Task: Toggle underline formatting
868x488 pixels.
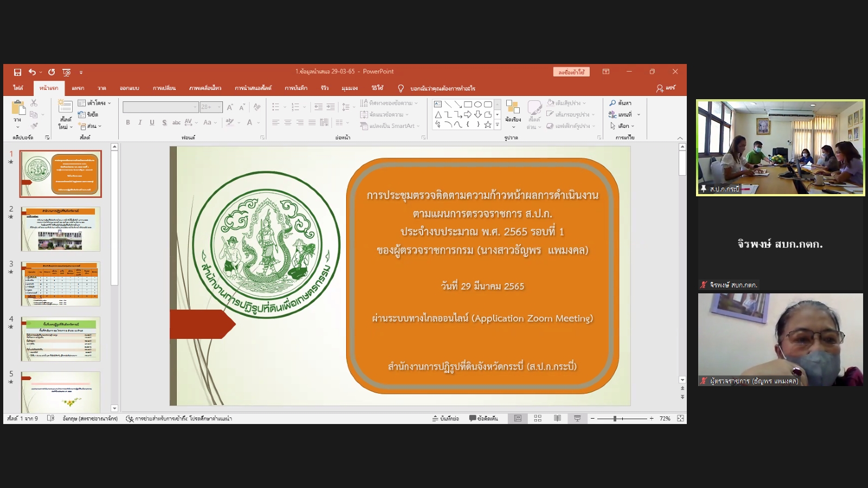Action: click(152, 123)
